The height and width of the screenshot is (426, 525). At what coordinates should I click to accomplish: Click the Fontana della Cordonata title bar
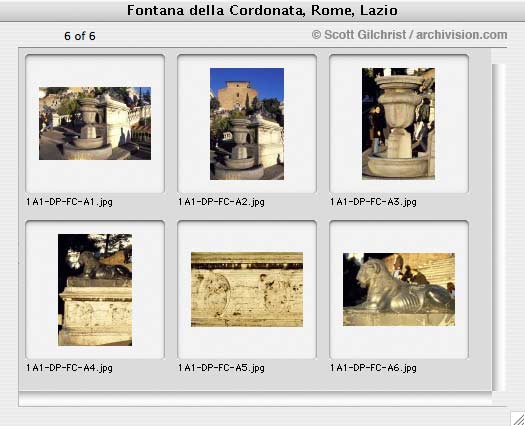pos(262,10)
